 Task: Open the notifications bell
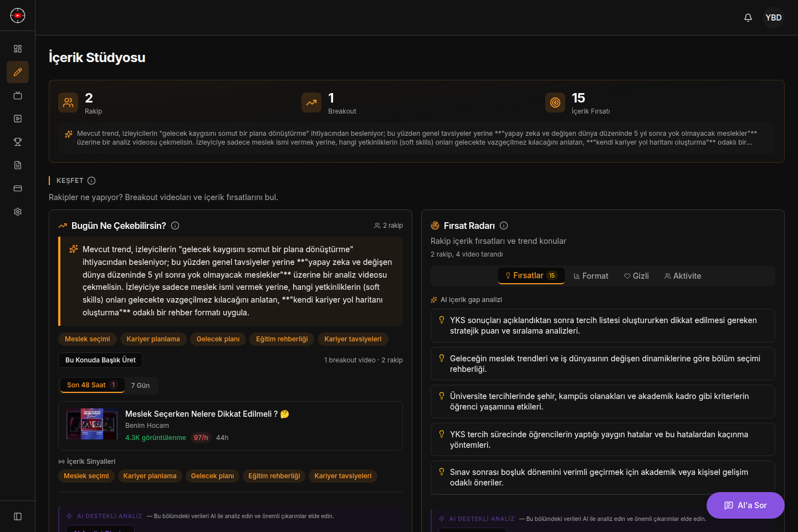click(748, 18)
